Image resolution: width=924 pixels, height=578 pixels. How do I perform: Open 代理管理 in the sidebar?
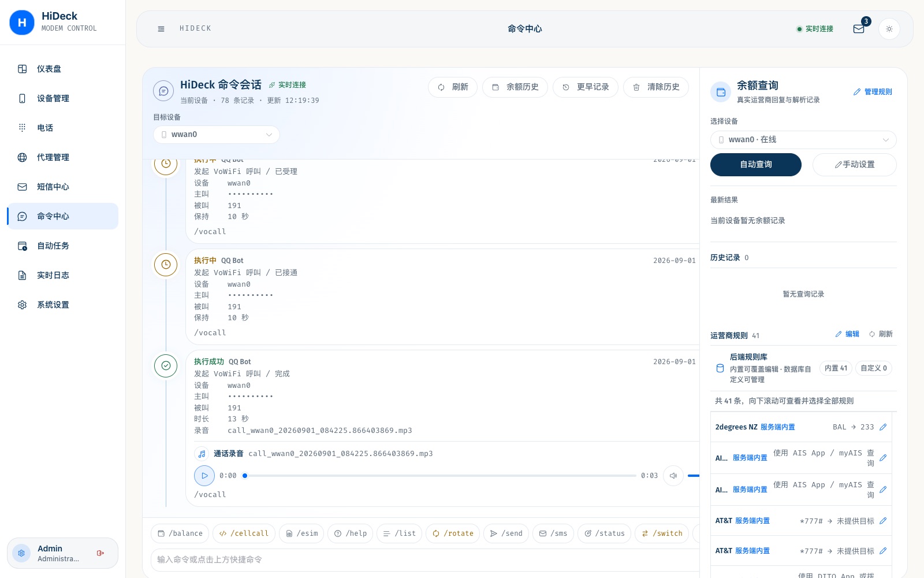pyautogui.click(x=62, y=157)
